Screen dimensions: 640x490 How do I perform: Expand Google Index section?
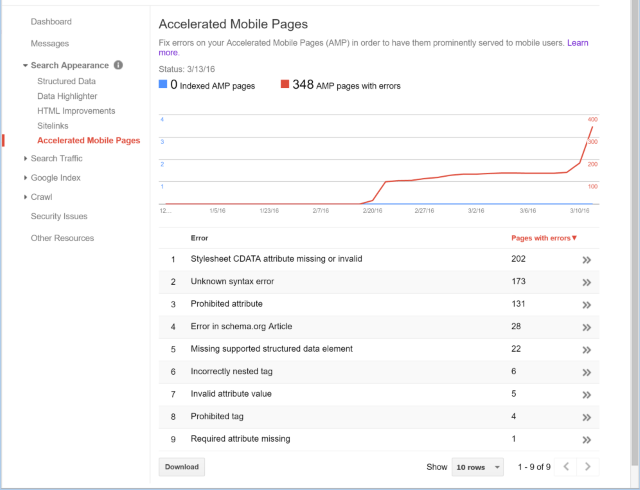(55, 178)
